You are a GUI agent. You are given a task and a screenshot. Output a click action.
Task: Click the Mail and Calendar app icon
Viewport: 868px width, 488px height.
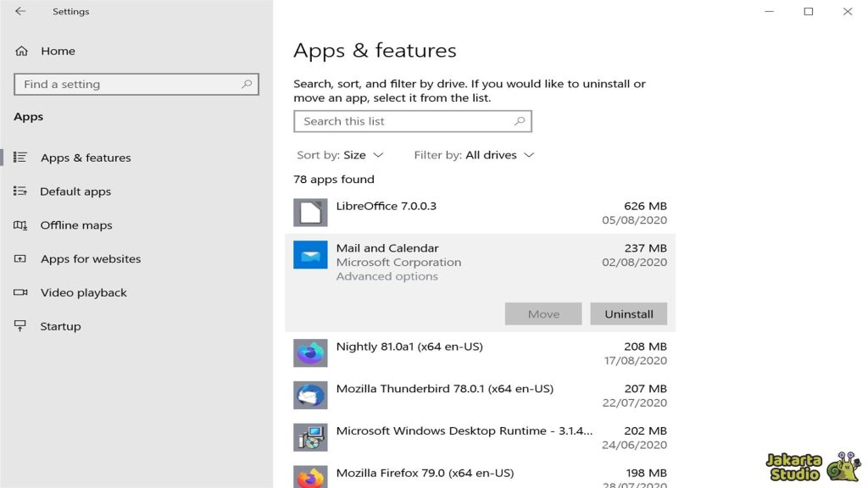point(310,254)
